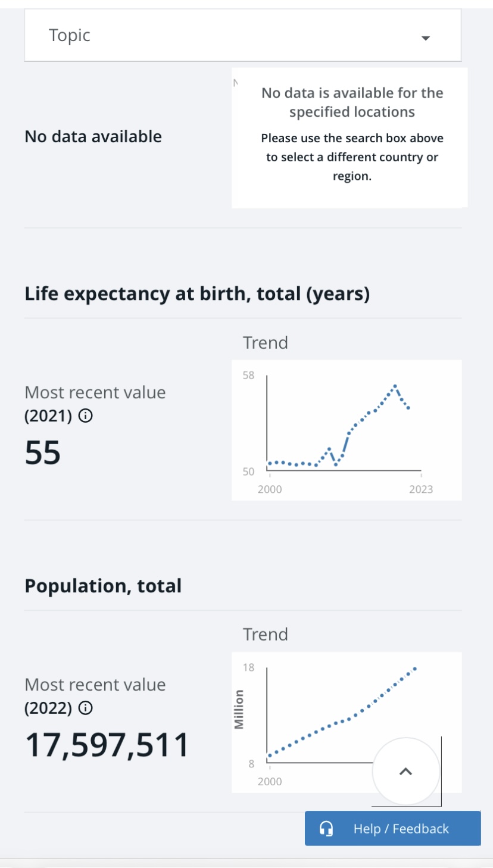493x868 pixels.
Task: Click the back-to-top chevron button
Action: 406,772
